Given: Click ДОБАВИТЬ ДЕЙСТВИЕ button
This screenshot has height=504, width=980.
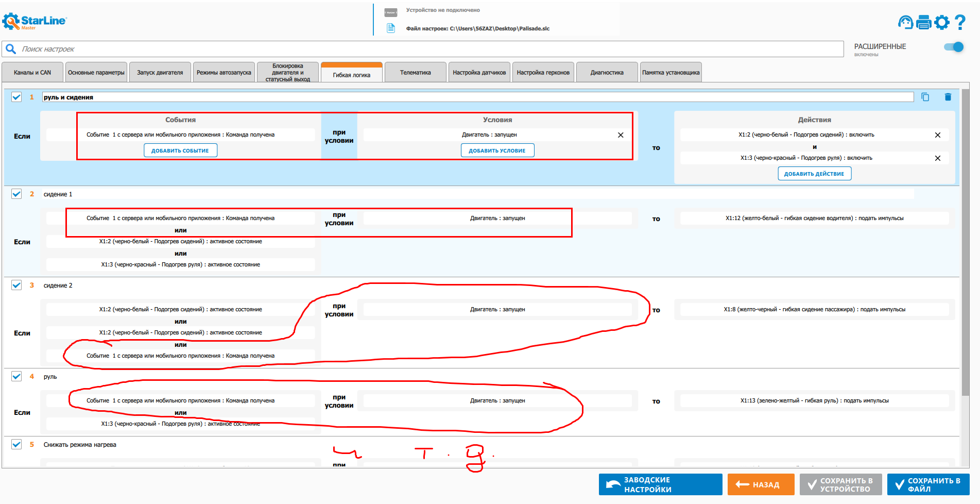Looking at the screenshot, I should 814,174.
